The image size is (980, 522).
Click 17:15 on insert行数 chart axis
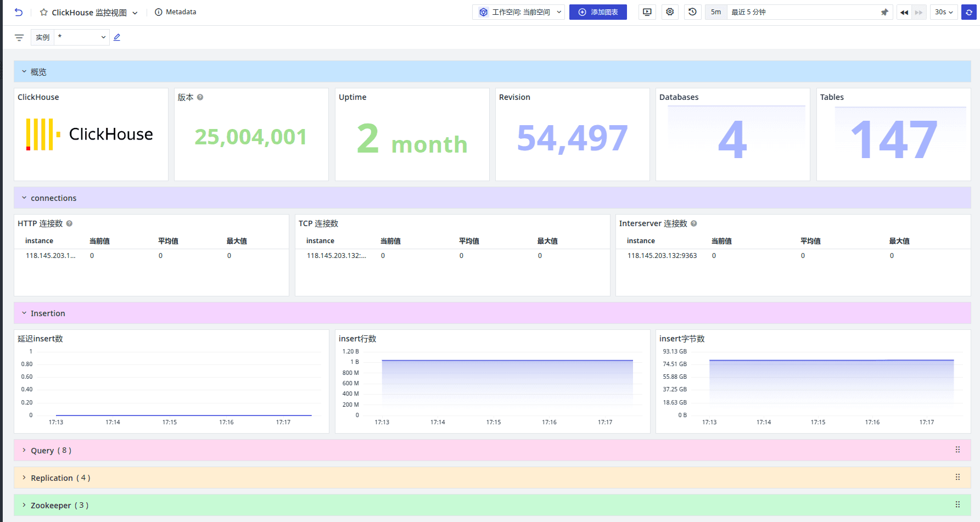pyautogui.click(x=494, y=422)
